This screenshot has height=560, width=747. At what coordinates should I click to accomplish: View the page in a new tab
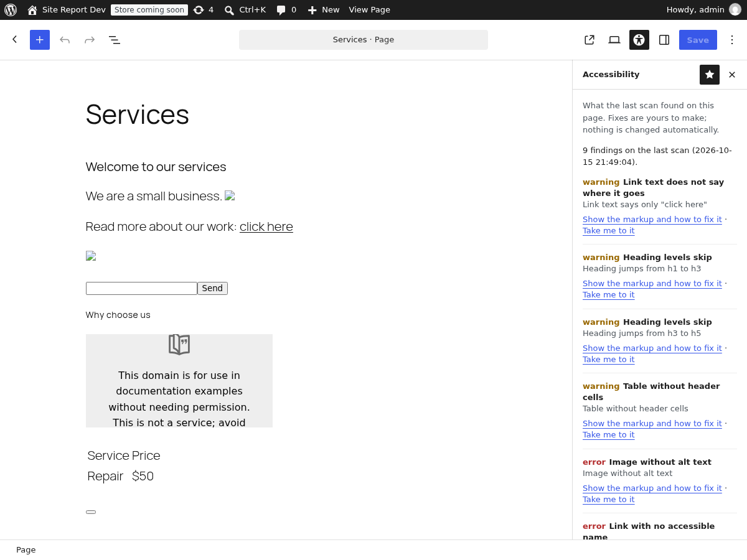(x=590, y=40)
